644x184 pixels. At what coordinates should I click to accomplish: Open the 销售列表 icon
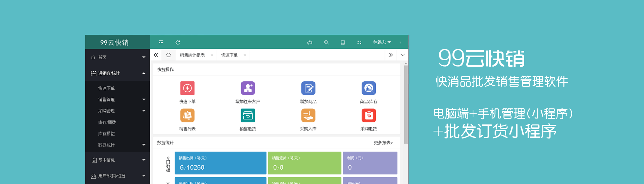tap(187, 116)
